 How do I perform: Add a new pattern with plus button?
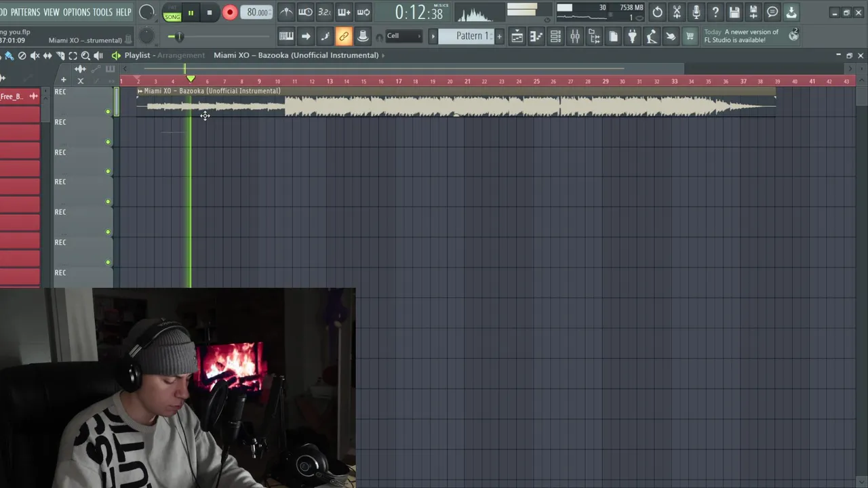click(x=500, y=36)
